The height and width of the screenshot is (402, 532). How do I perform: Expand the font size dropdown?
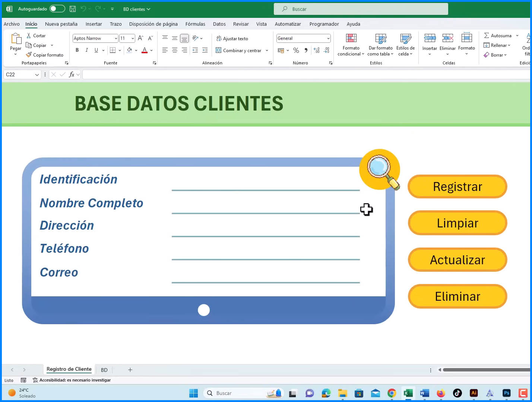[133, 38]
